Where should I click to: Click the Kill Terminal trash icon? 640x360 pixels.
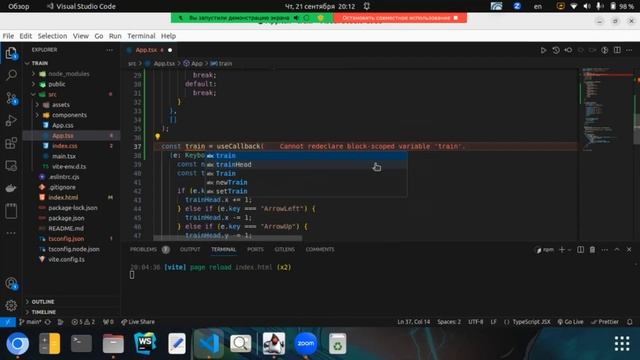pos(592,249)
